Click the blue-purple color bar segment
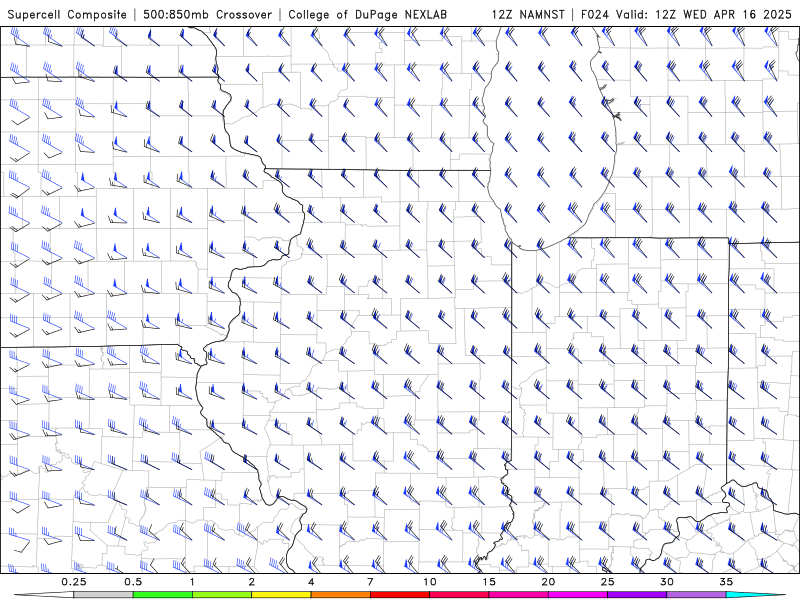This screenshot has width=800, height=600. coord(637,595)
